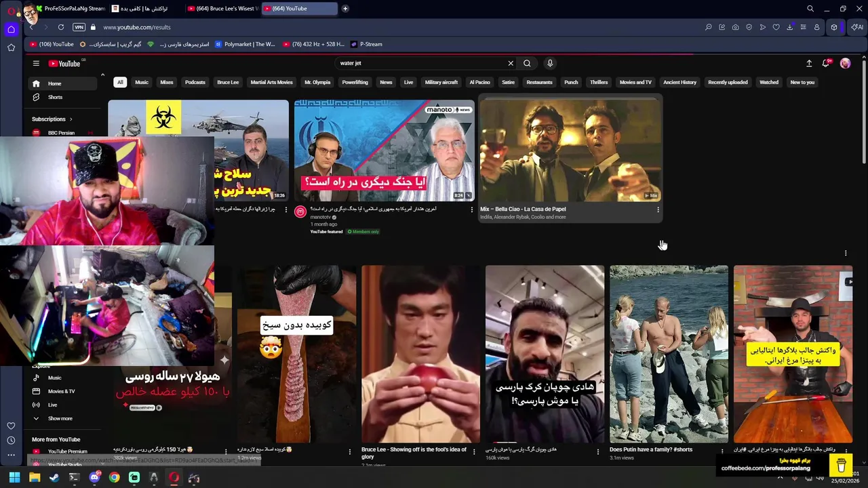Select the 'Martial Arts Movies' chip
Screen dimensions: 868x488
click(271, 82)
